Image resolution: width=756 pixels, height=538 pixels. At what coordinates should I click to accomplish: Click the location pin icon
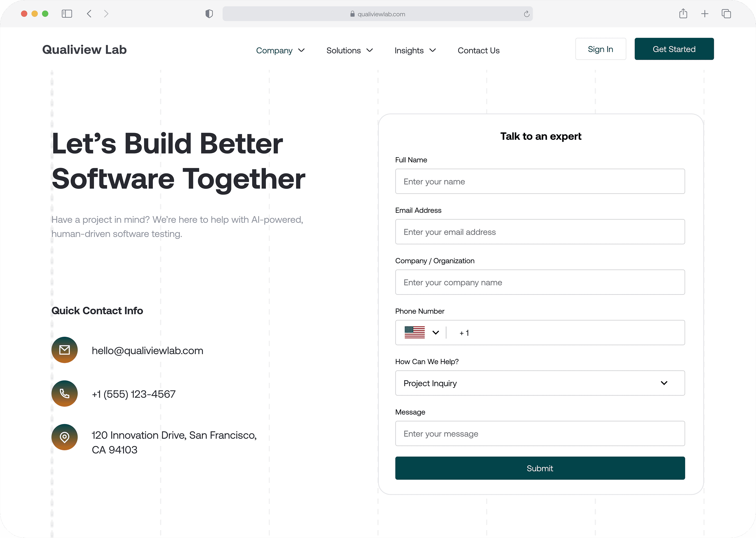click(x=65, y=437)
